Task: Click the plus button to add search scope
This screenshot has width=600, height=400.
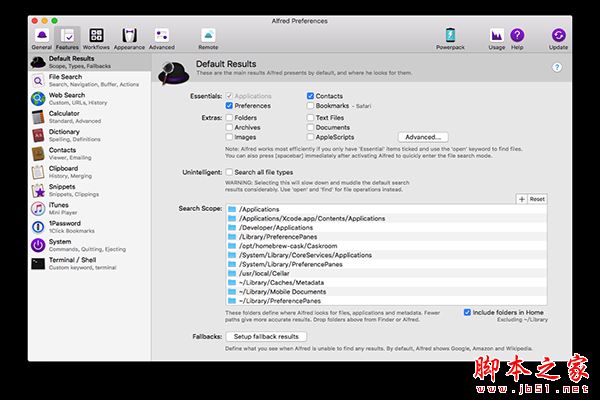Action: click(522, 199)
